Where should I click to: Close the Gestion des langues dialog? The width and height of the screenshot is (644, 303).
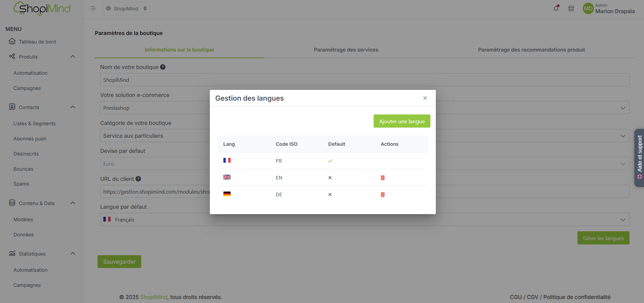point(425,98)
